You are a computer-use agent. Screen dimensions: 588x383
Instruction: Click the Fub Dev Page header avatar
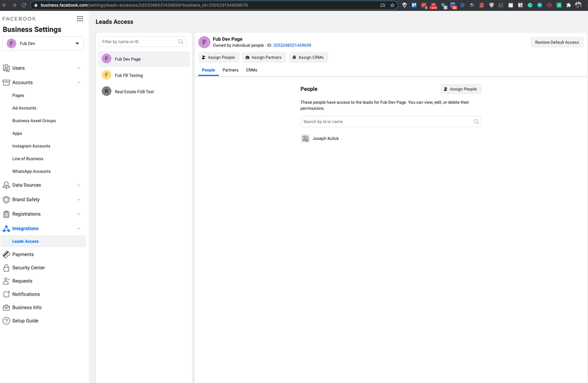point(204,42)
